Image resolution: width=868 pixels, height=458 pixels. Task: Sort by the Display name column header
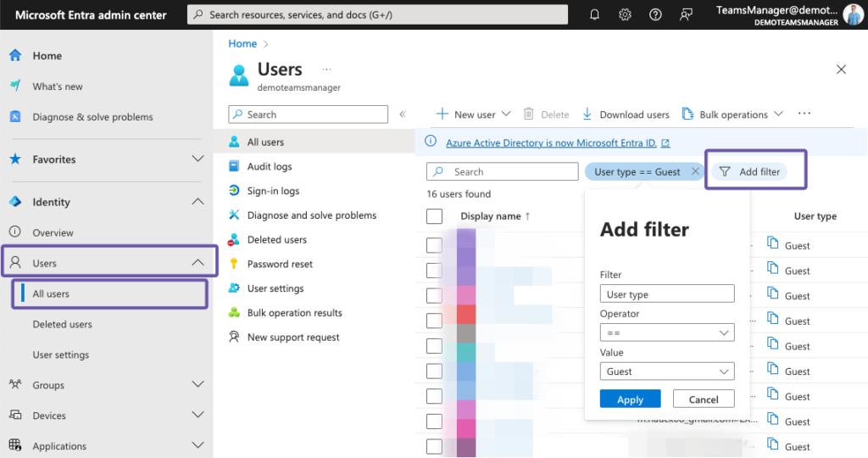(495, 216)
